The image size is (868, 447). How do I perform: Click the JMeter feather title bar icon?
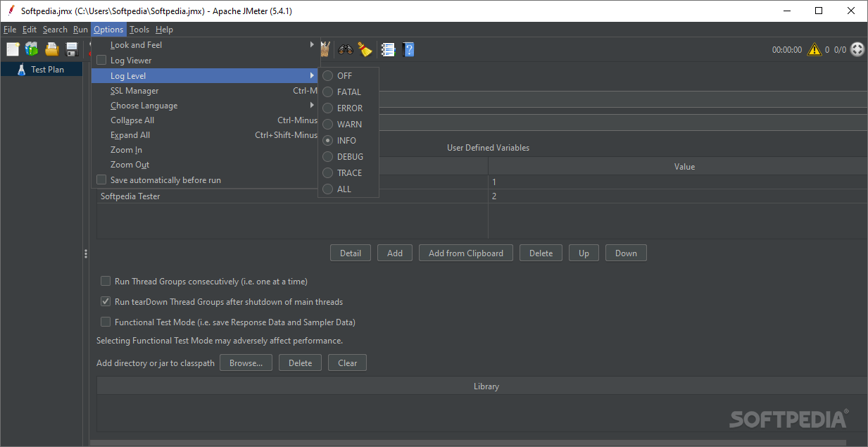click(x=11, y=11)
